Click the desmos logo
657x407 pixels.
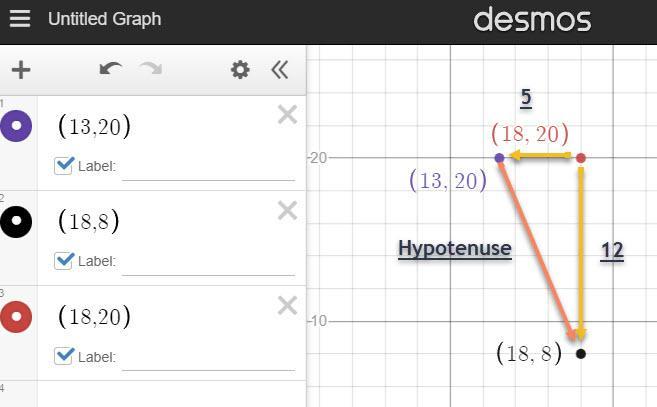[x=532, y=20]
